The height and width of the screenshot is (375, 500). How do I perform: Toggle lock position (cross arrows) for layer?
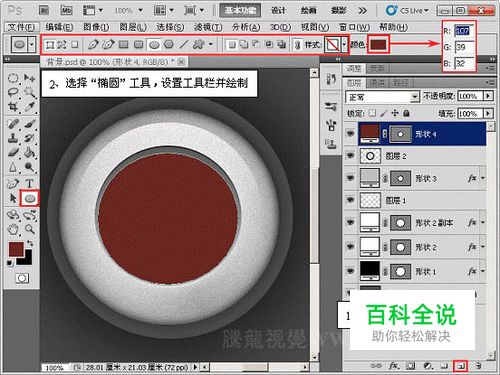click(x=395, y=113)
